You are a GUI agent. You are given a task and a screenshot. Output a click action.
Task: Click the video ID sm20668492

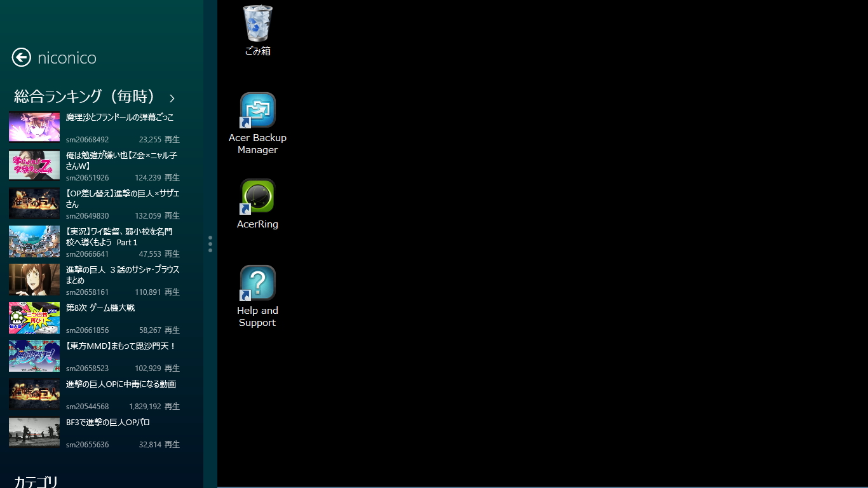pyautogui.click(x=88, y=140)
